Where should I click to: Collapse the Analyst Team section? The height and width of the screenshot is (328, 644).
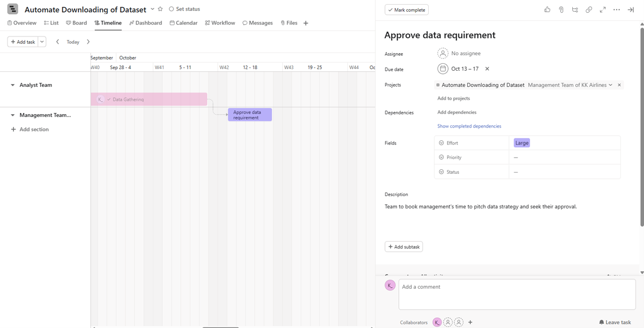point(13,85)
